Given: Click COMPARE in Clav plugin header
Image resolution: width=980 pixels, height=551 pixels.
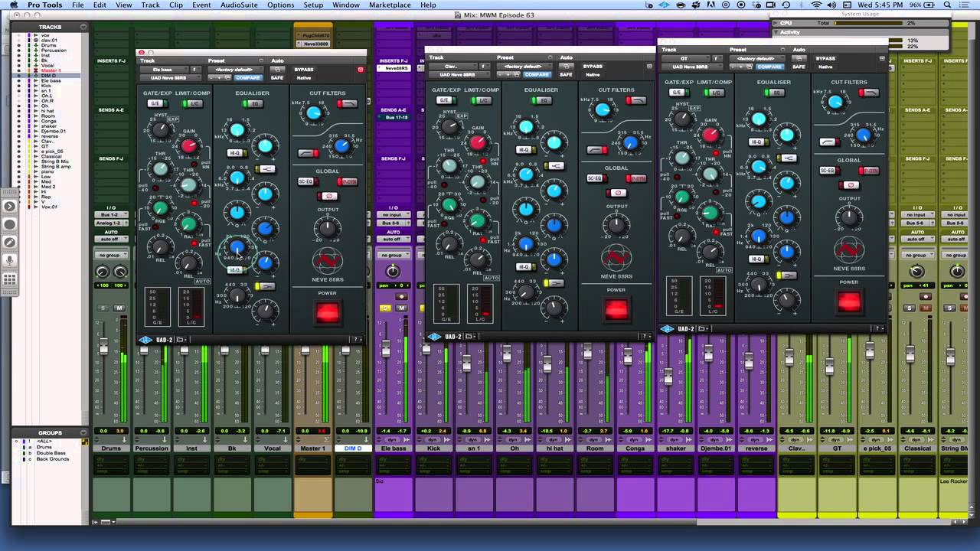Looking at the screenshot, I should click(x=536, y=74).
